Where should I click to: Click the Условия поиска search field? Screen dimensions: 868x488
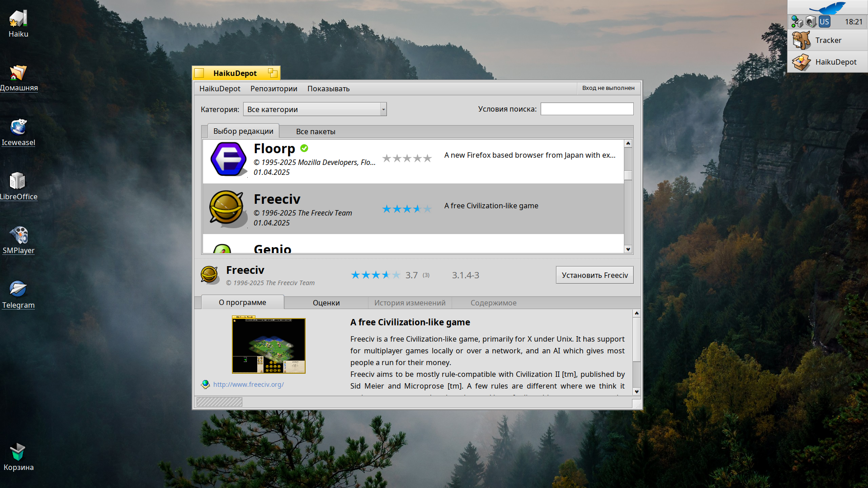coord(587,109)
